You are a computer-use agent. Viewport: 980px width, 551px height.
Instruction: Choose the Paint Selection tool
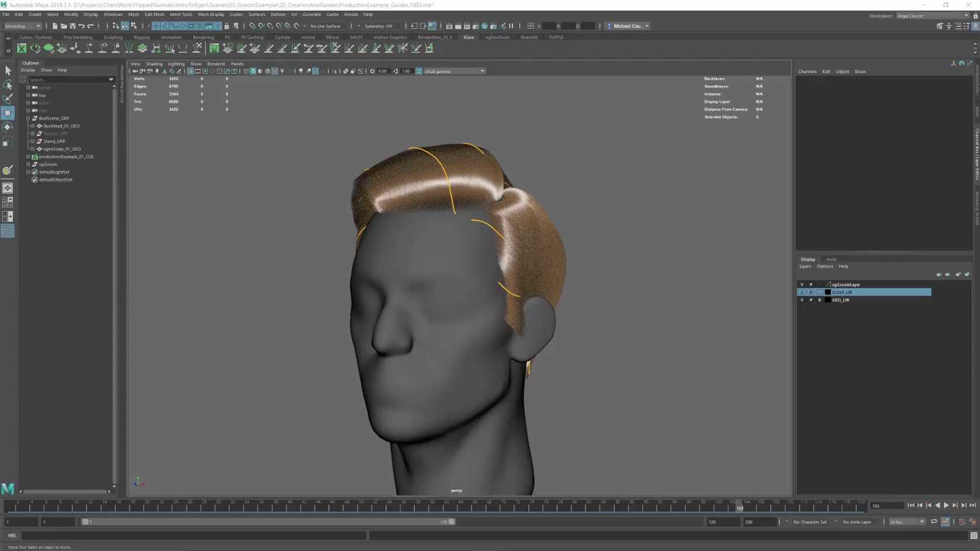click(8, 98)
